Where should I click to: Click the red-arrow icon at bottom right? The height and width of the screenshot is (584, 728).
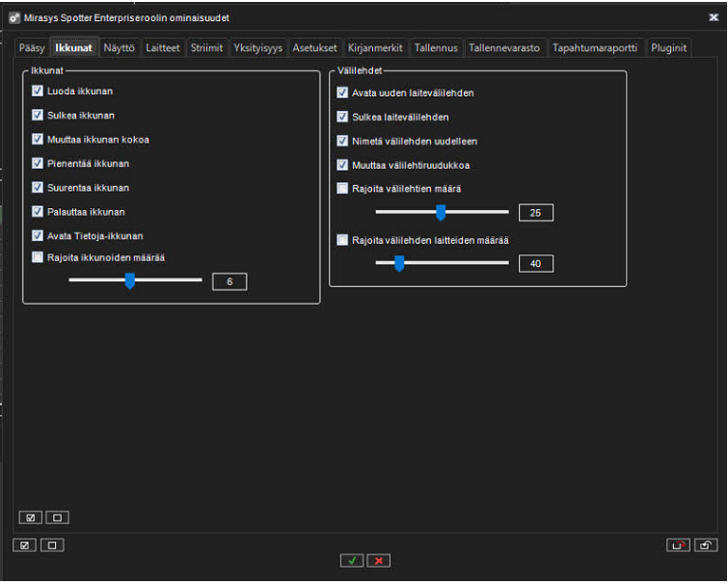coord(678,545)
